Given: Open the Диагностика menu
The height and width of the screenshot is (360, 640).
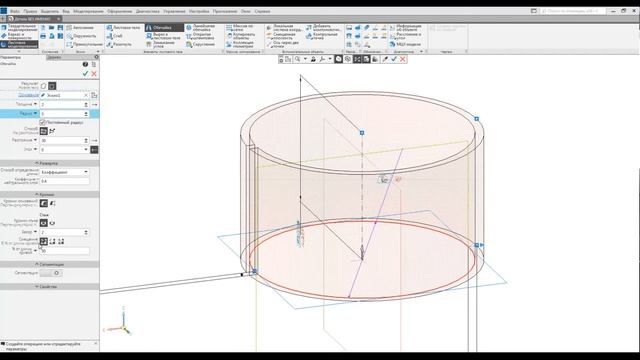Looking at the screenshot, I should tap(147, 11).
